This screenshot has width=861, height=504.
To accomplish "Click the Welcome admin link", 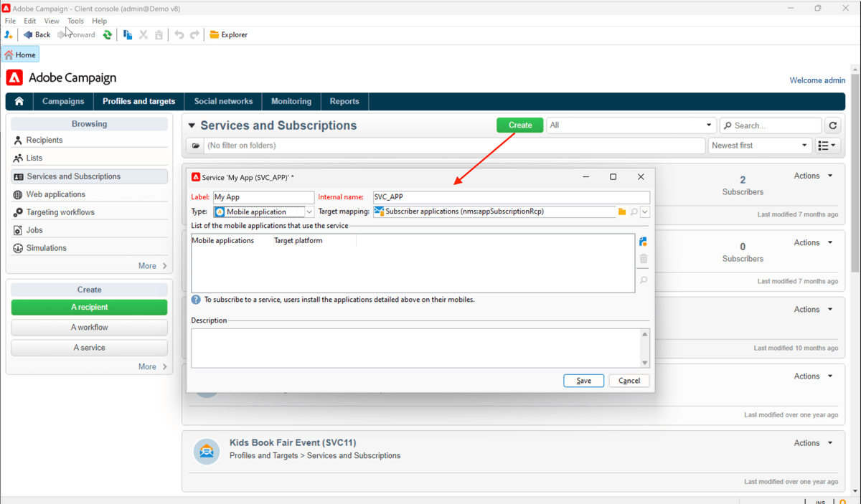I will click(817, 80).
